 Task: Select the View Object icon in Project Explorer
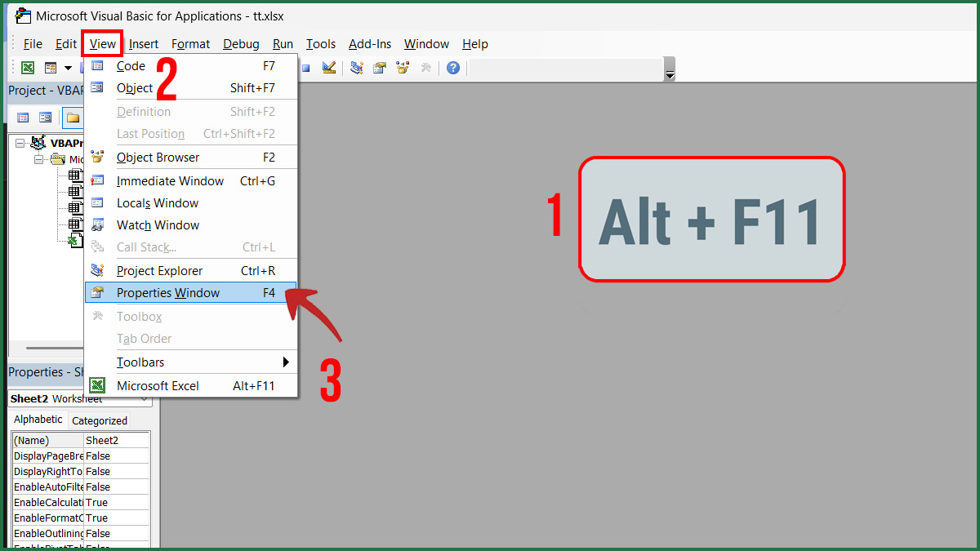point(47,117)
